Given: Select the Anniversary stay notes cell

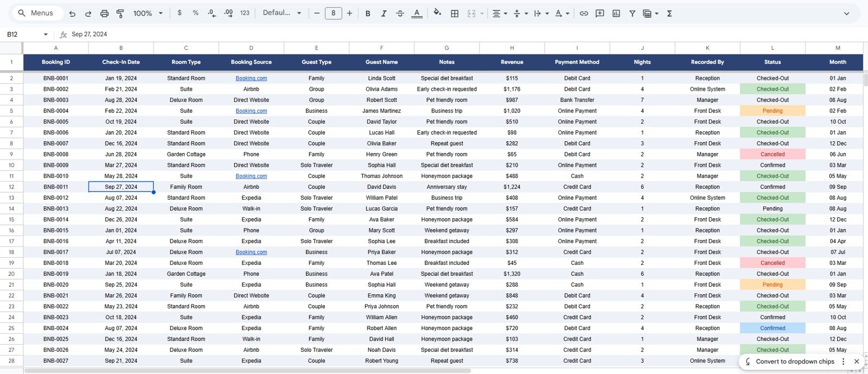Looking at the screenshot, I should pos(446,187).
